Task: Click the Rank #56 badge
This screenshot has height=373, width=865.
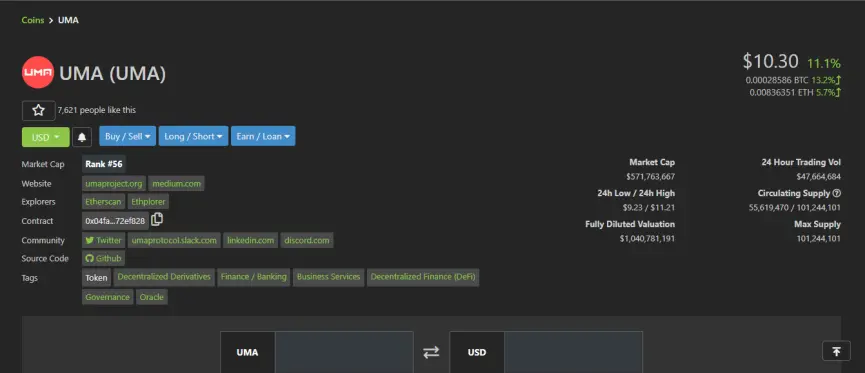Action: [x=104, y=164]
